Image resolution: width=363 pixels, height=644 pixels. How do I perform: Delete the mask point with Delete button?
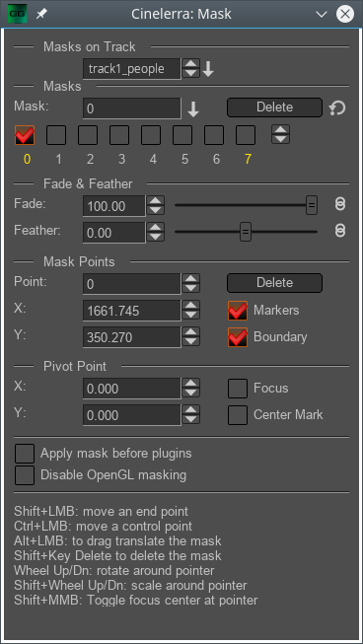[x=274, y=283]
